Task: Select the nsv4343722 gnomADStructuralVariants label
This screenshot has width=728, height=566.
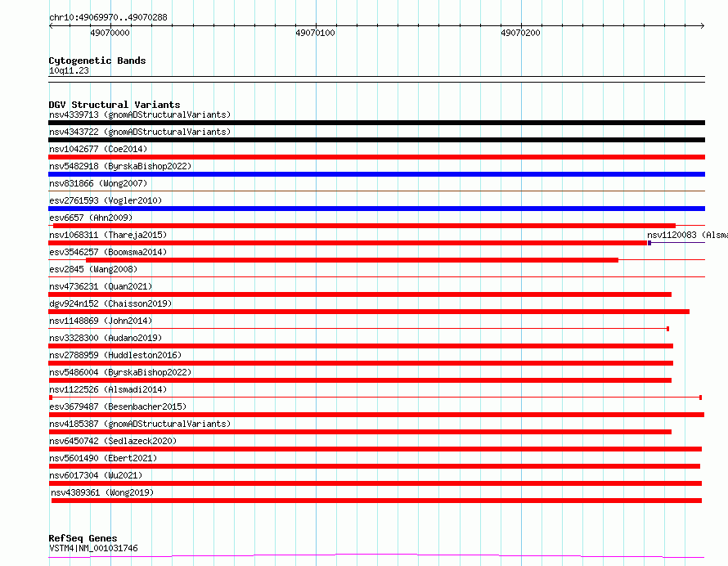Action: point(140,132)
